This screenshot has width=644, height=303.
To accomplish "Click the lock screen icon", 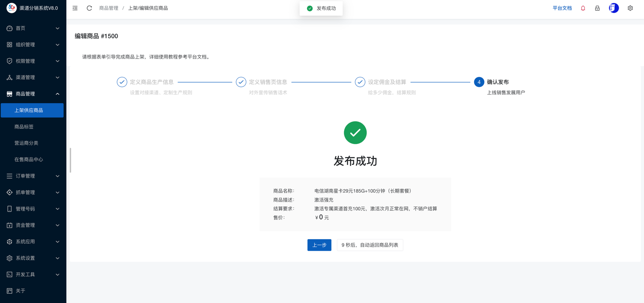I will point(597,8).
